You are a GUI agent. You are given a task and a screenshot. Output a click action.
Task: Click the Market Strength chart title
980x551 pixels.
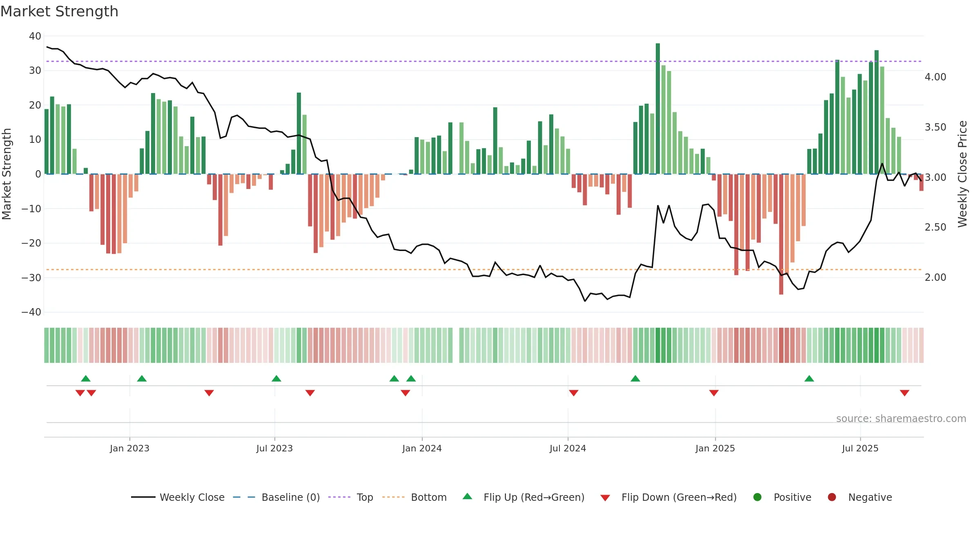click(x=59, y=11)
